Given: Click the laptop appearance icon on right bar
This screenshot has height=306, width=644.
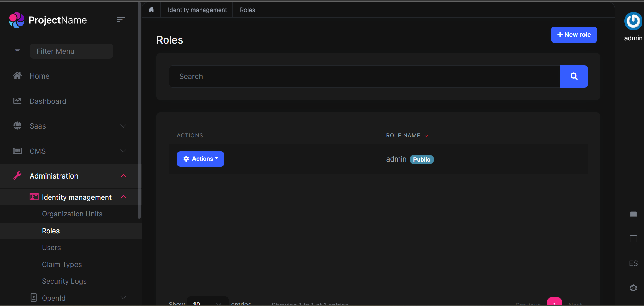Looking at the screenshot, I should (x=633, y=214).
